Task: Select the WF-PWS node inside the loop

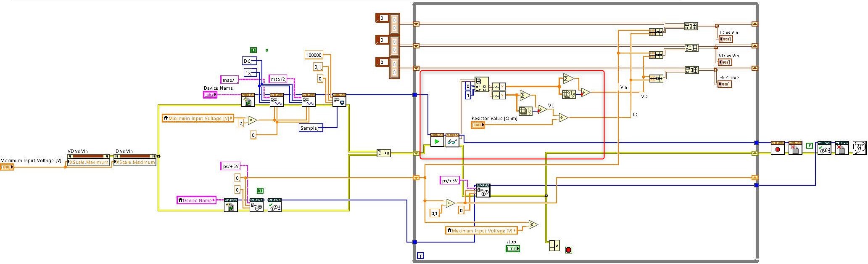Action: [483, 191]
